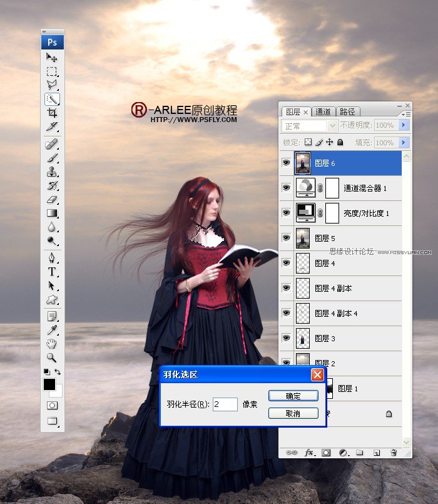
Task: Toggle Quick Mask mode
Action: pos(52,405)
